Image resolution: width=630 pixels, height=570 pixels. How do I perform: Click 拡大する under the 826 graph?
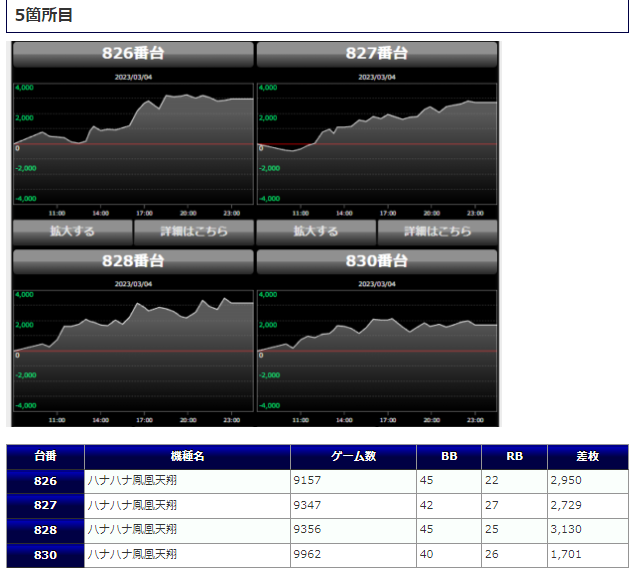(72, 232)
